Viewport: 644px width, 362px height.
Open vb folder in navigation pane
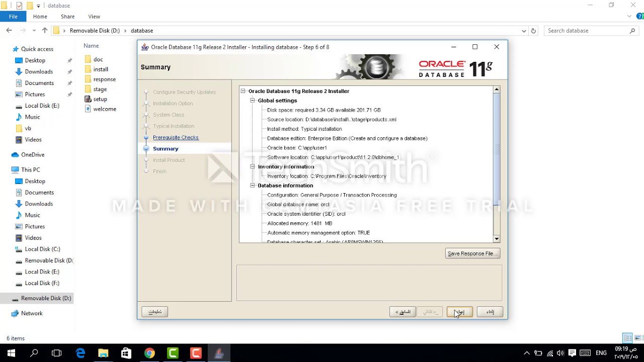point(28,128)
